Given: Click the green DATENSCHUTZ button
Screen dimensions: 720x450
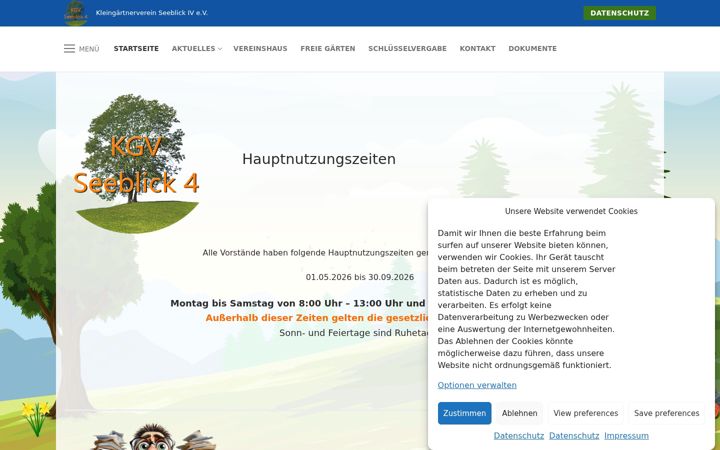Looking at the screenshot, I should click(619, 13).
